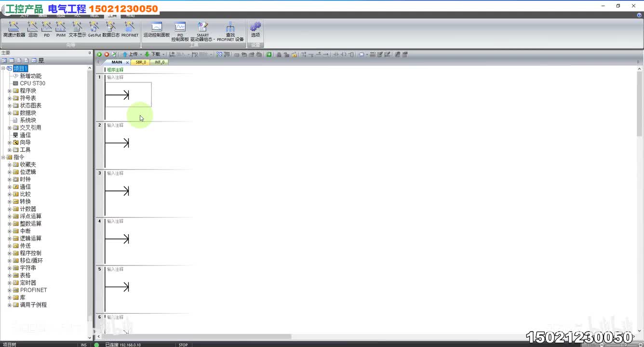644x347 pixels.
Task: Open the PWM wizard
Action: [x=61, y=29]
